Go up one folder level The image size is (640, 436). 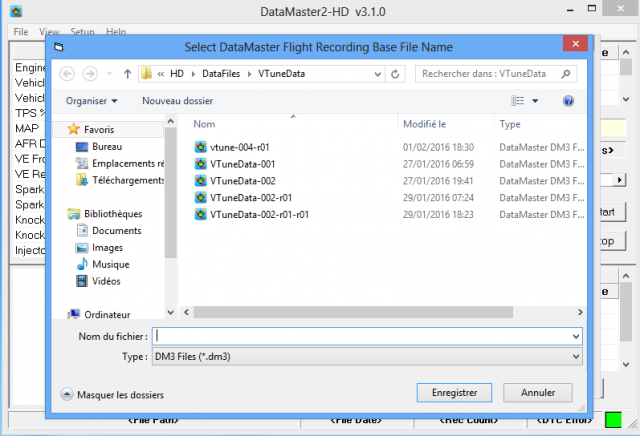(127, 74)
